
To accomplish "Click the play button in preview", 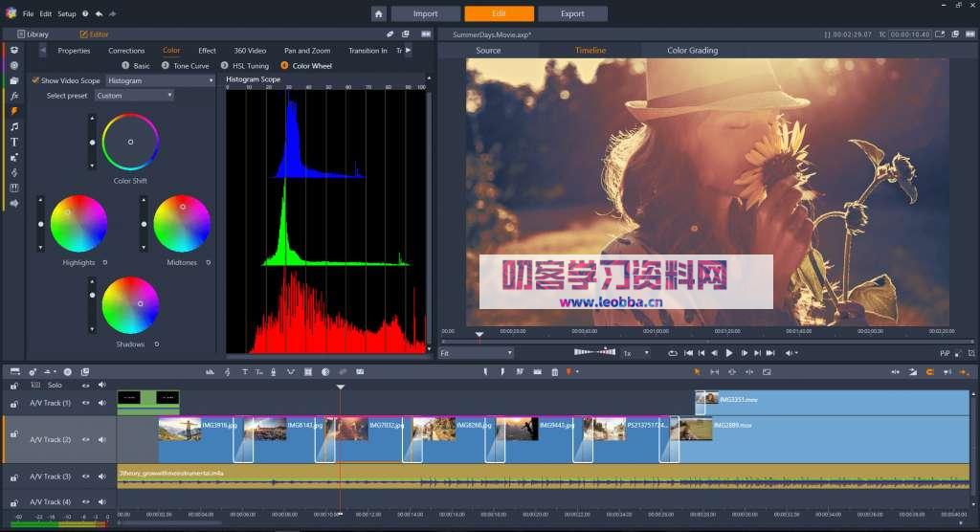I will pos(728,353).
